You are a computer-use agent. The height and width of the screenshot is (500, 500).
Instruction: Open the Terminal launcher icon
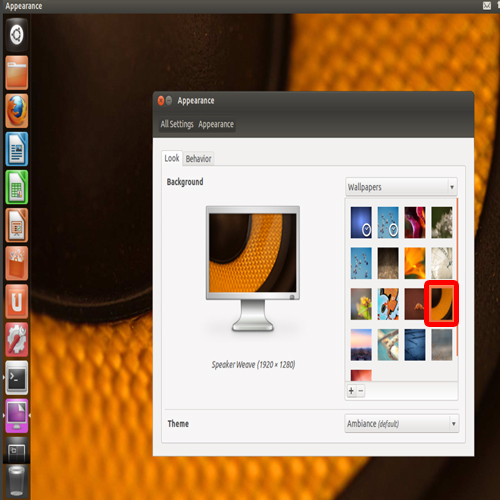pyautogui.click(x=16, y=378)
